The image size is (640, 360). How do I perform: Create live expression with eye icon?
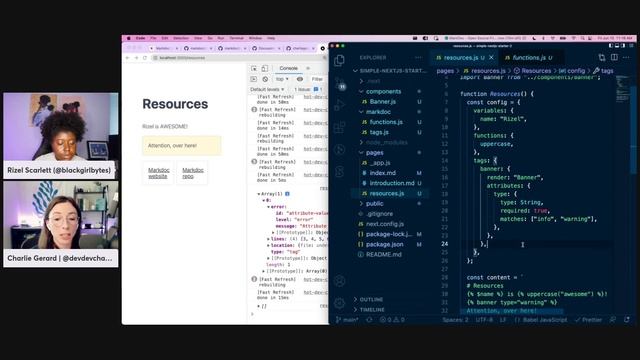300,79
